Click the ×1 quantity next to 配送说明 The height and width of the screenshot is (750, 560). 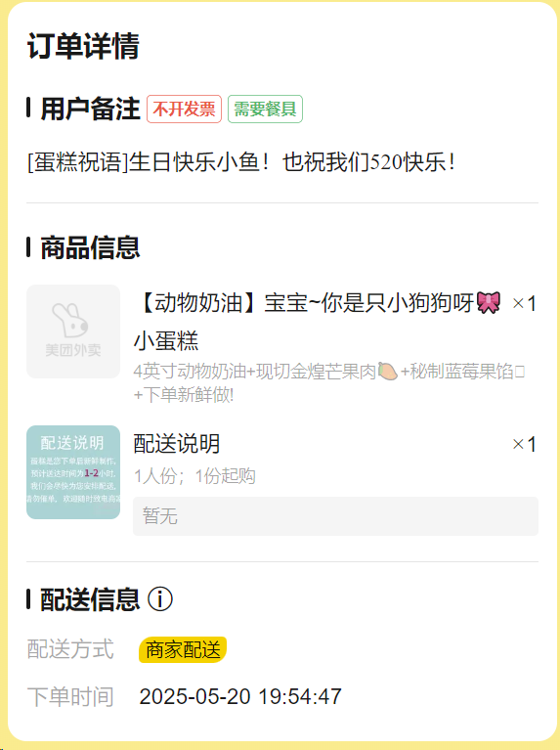[x=524, y=444]
